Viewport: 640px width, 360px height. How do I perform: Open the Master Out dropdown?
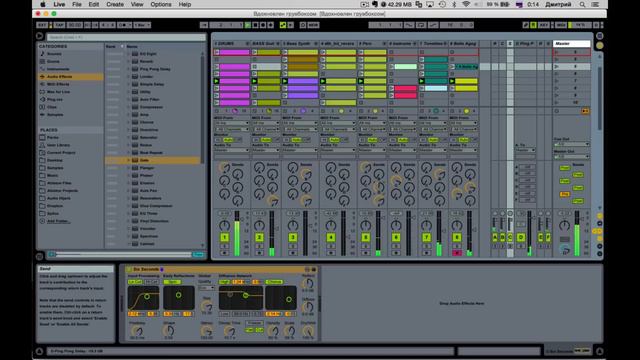pyautogui.click(x=571, y=156)
